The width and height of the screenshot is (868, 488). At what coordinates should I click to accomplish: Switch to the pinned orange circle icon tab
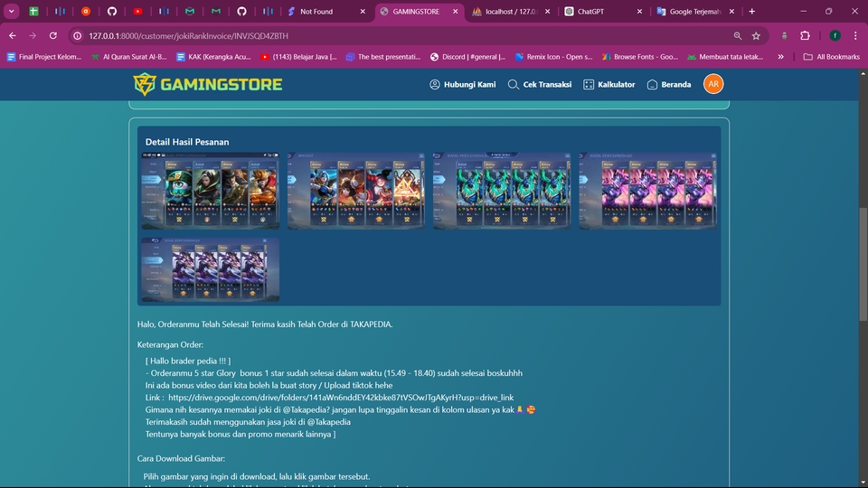pyautogui.click(x=86, y=11)
